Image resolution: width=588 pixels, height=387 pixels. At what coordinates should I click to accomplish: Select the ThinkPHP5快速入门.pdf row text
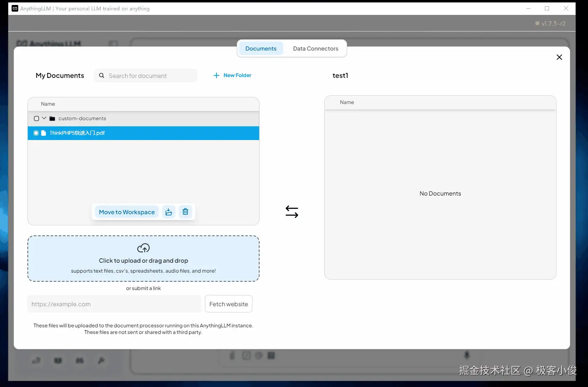click(77, 133)
